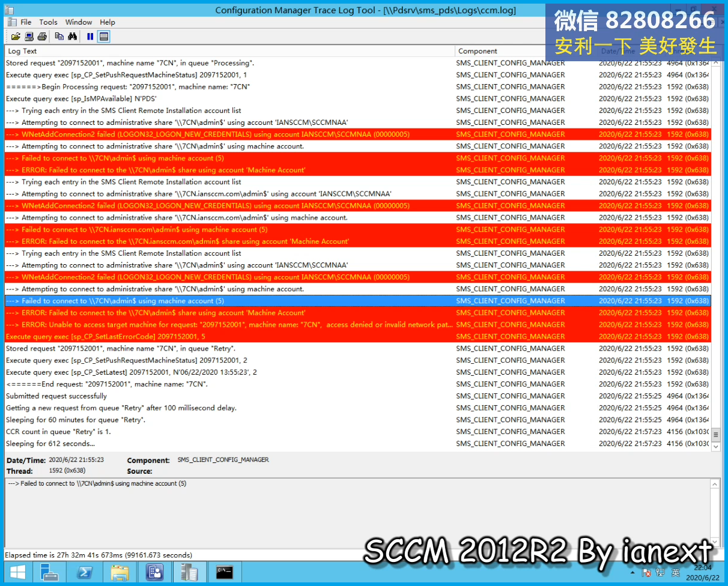Open the Tools menu
This screenshot has width=728, height=586.
(x=49, y=22)
